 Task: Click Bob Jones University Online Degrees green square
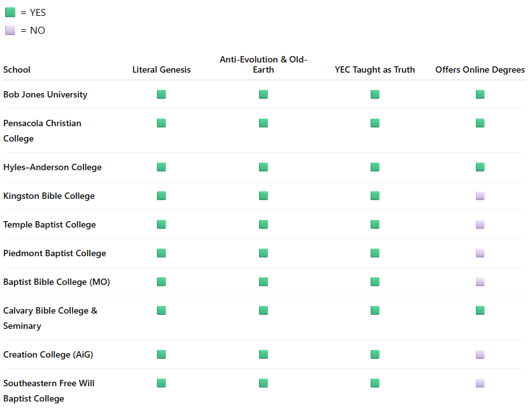pos(480,94)
